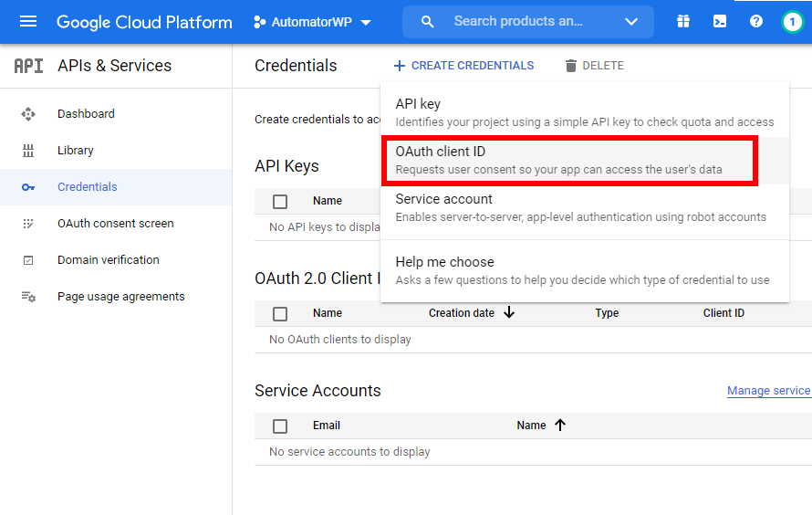
Task: Click the Create Credentials button
Action: (463, 66)
